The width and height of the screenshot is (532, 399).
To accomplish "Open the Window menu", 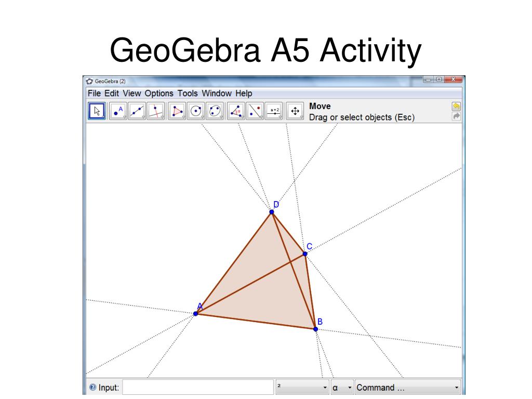I will pos(217,94).
